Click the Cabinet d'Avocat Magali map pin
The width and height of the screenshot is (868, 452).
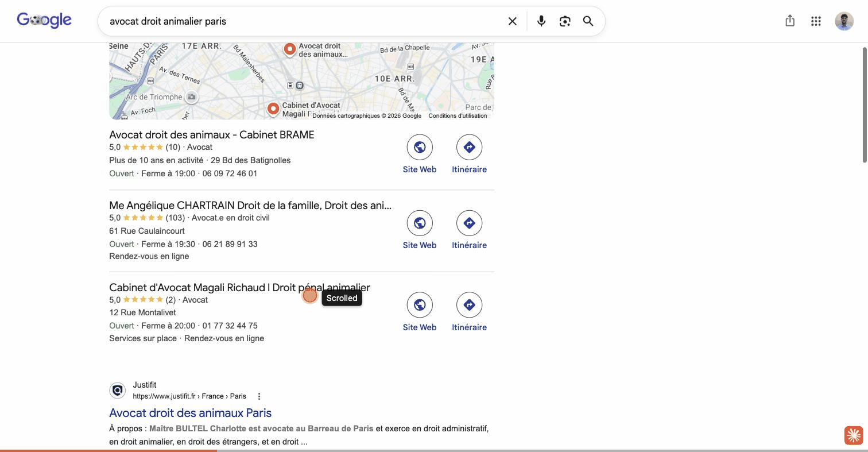pyautogui.click(x=273, y=109)
